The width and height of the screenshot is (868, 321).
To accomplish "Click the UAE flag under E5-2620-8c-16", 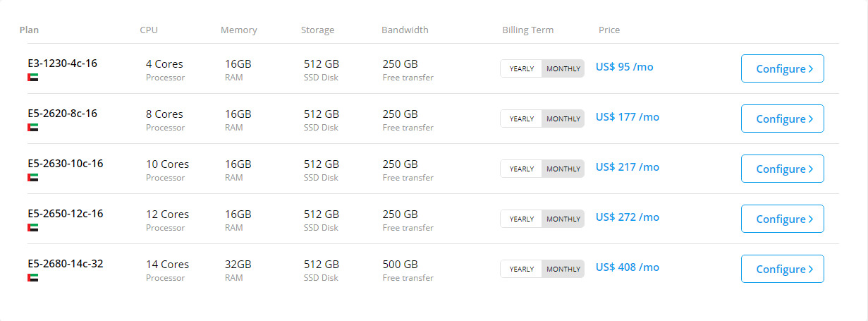I will [33, 127].
